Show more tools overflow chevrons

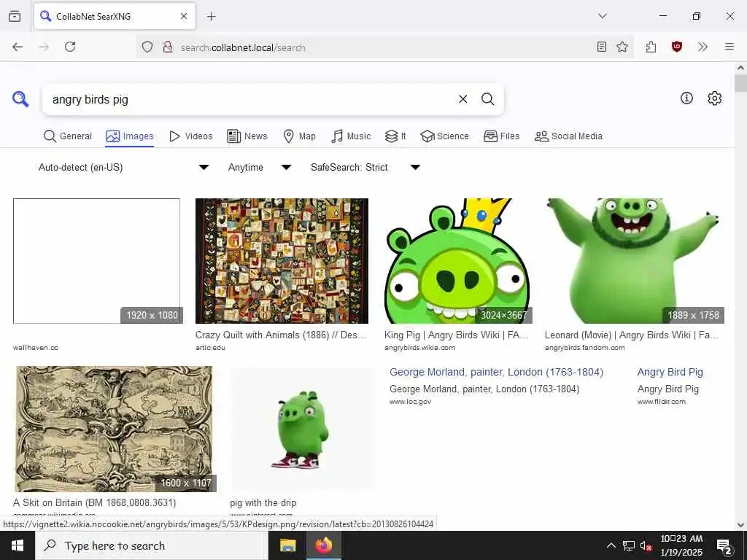(x=703, y=47)
